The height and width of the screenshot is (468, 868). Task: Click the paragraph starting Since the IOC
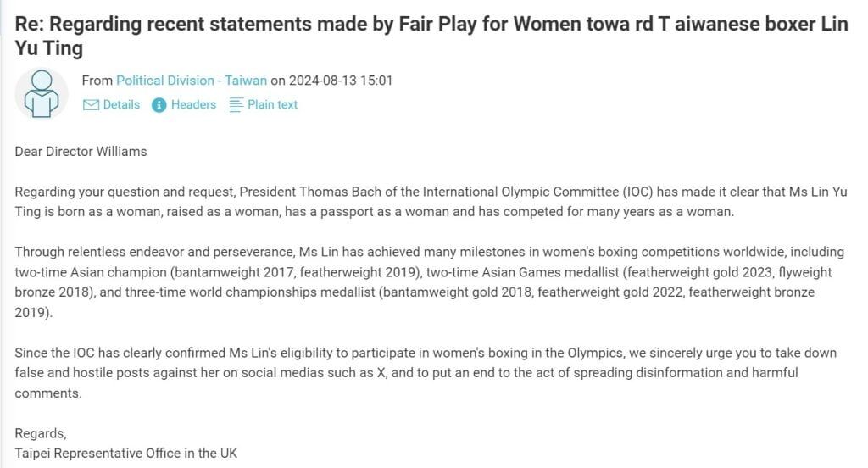point(426,373)
